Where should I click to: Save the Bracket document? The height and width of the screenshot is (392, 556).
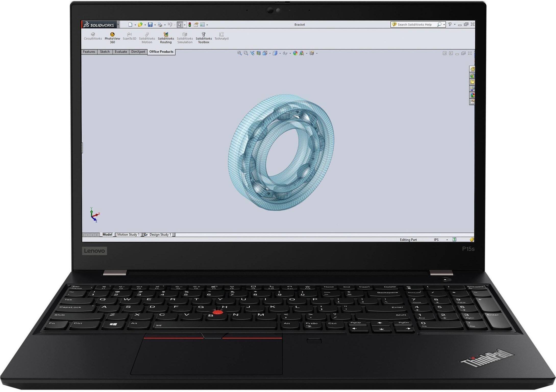pos(151,24)
